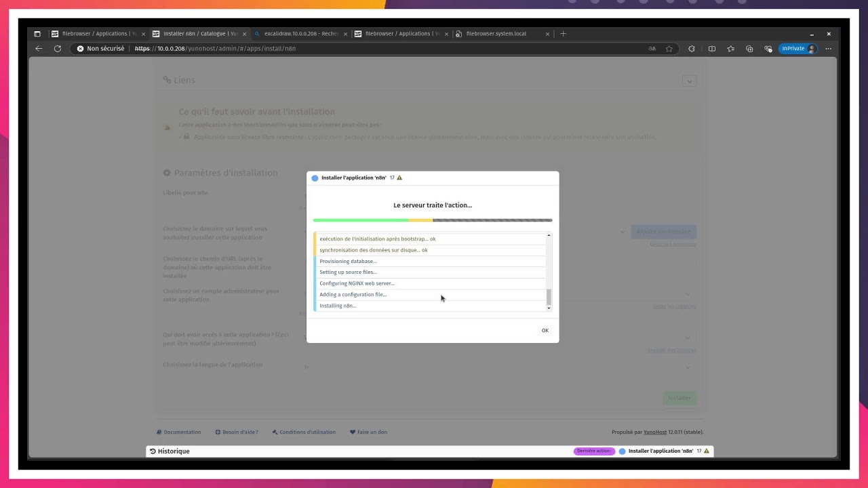Click the 'Ajouter un domaine' button
This screenshot has height=488, width=868.
coord(663,232)
